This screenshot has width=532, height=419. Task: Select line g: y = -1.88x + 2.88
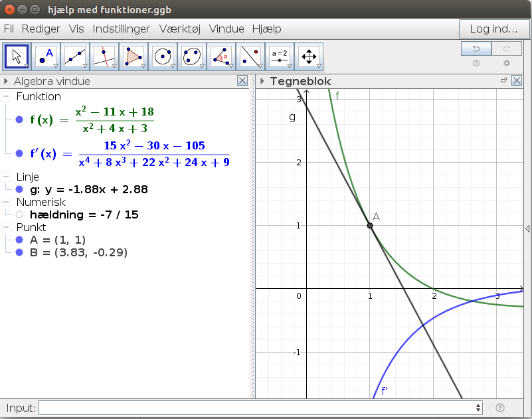coord(89,189)
